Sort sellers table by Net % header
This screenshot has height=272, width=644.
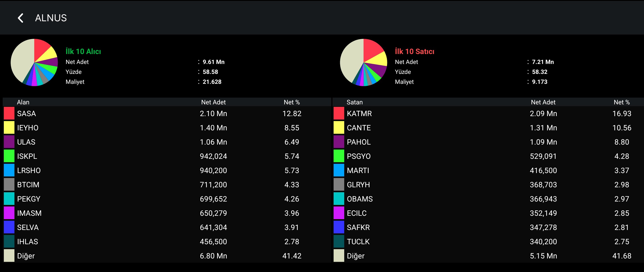point(621,102)
